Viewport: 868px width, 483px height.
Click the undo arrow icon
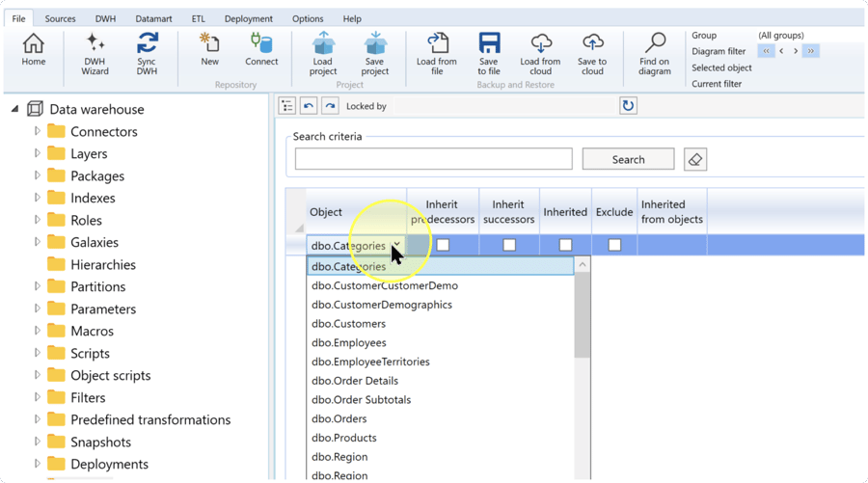[309, 106]
